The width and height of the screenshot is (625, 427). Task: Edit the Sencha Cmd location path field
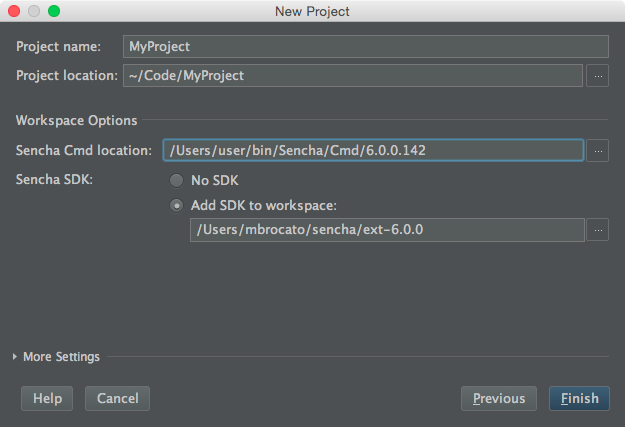click(x=373, y=150)
